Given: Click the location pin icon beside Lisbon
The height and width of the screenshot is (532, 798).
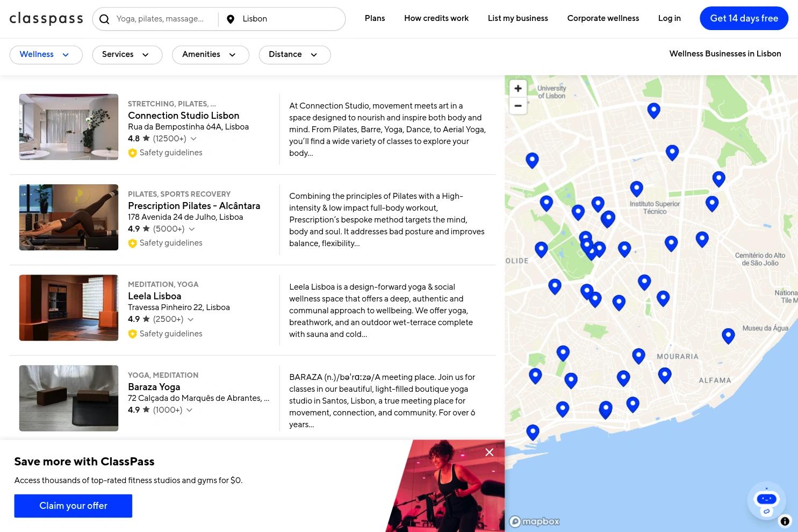Looking at the screenshot, I should (231, 19).
